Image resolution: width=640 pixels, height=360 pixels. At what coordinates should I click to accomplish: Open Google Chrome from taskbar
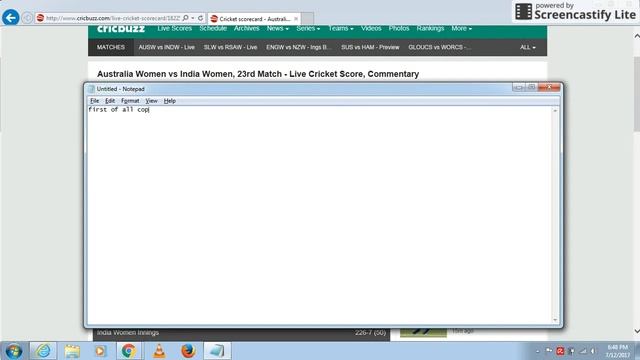[129, 351]
